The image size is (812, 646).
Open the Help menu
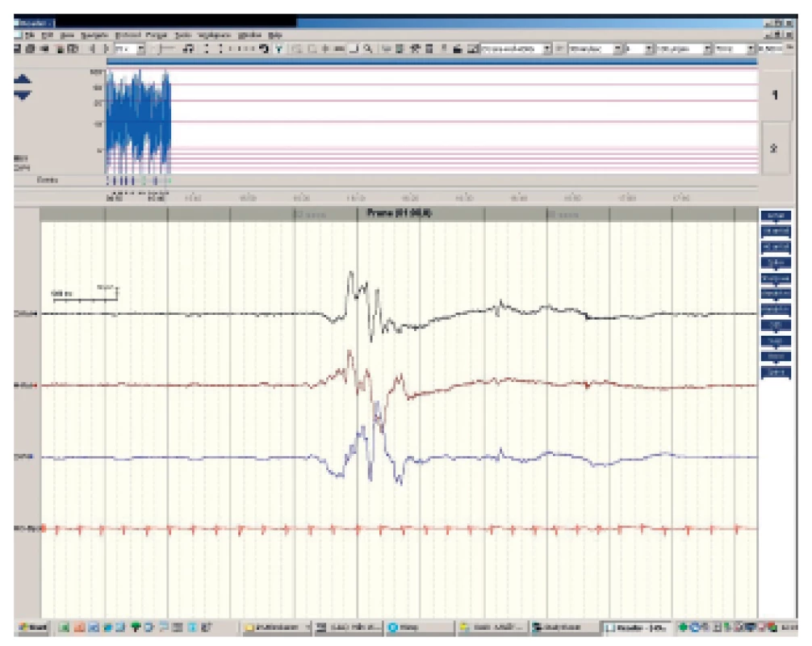(x=275, y=36)
